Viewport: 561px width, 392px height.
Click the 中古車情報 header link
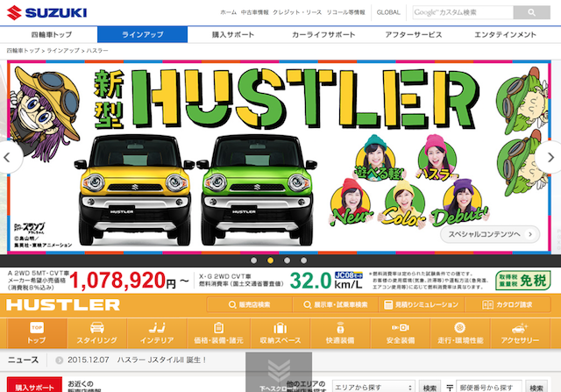255,12
